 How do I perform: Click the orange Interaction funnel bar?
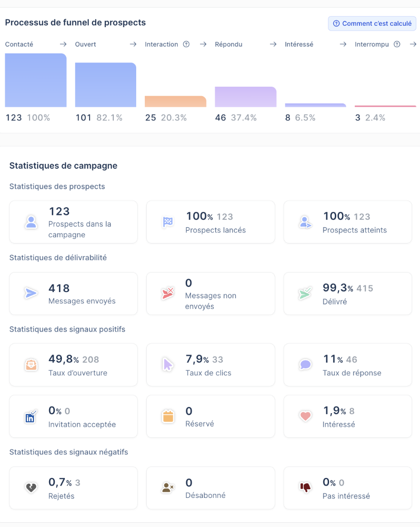(x=175, y=101)
